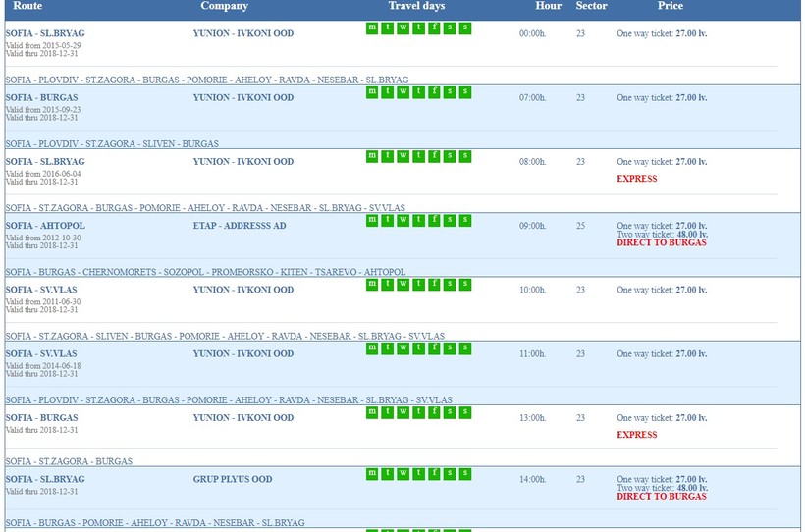The width and height of the screenshot is (805, 532).
Task: Open ETAP - ADDRESSS AD company link
Action: point(240,226)
